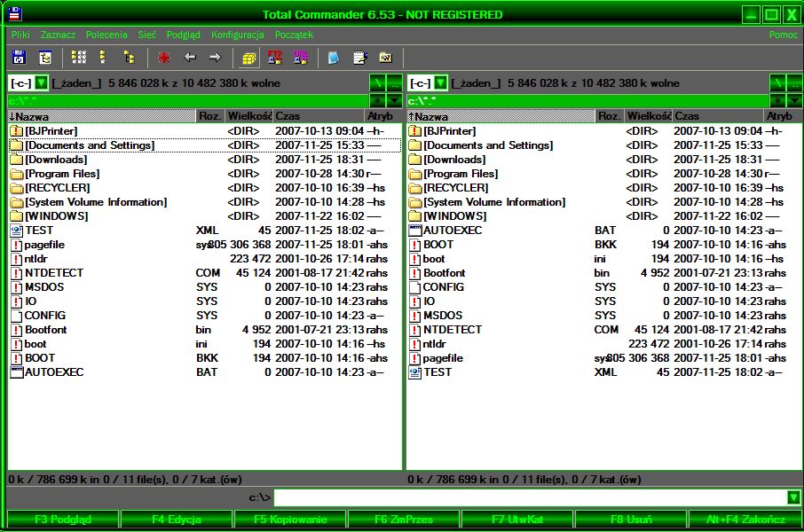The height and width of the screenshot is (532, 804).
Task: Open right panel directory history arrow
Action: coord(794,100)
